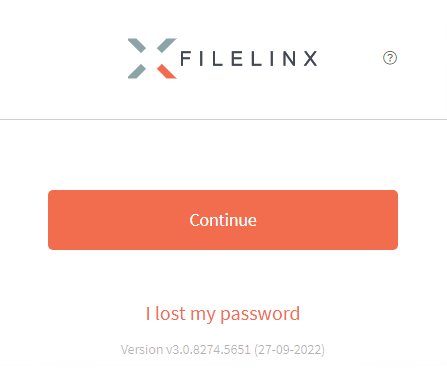Image resolution: width=447 pixels, height=368 pixels.
Task: Click the letter F in the FILELINX wordmark
Action: pos(185,59)
